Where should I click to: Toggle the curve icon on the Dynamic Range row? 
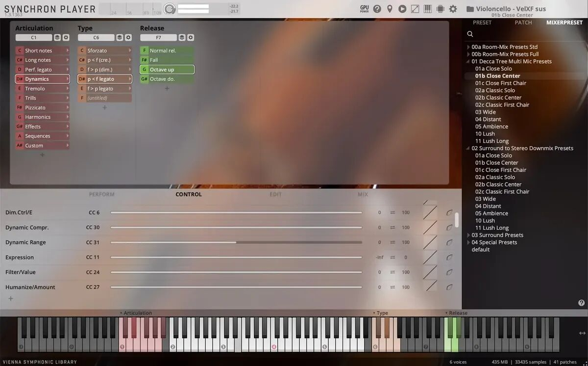tap(449, 242)
